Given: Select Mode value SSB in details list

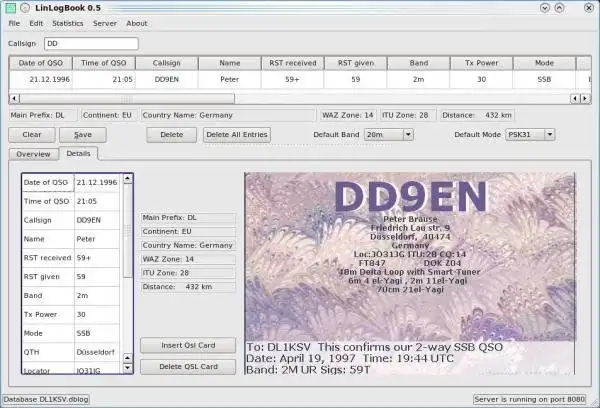Looking at the screenshot, I should tap(97, 333).
